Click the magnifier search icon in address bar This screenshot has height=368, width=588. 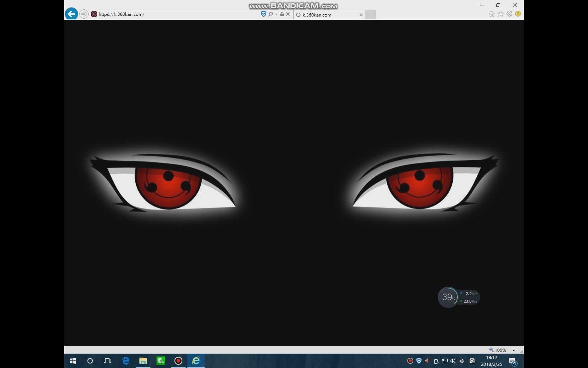(x=271, y=14)
